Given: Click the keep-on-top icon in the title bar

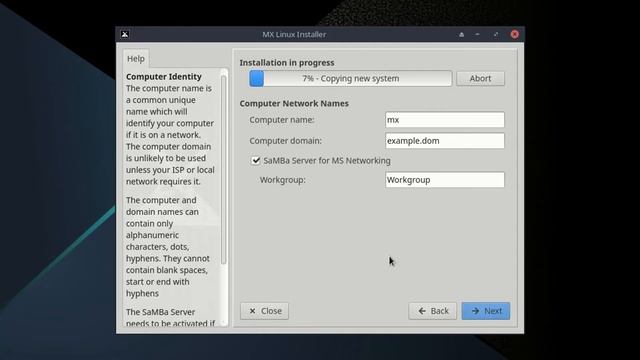Looking at the screenshot, I should pos(461,35).
